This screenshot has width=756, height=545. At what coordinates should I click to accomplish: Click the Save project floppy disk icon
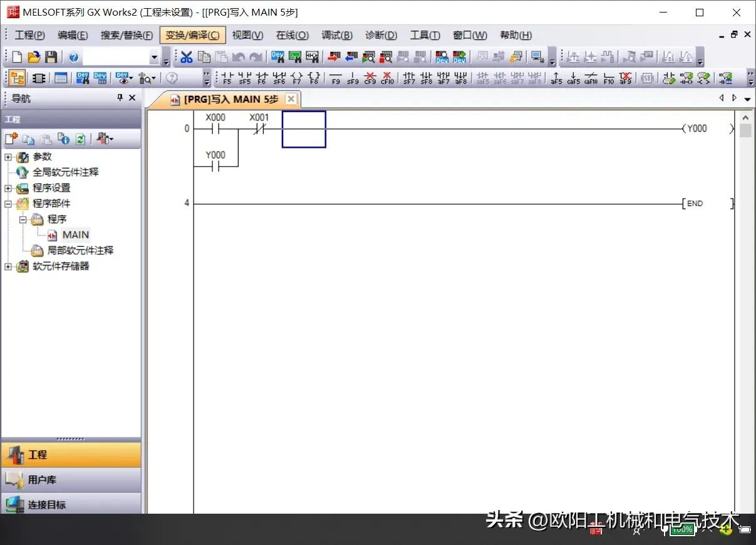tap(51, 58)
